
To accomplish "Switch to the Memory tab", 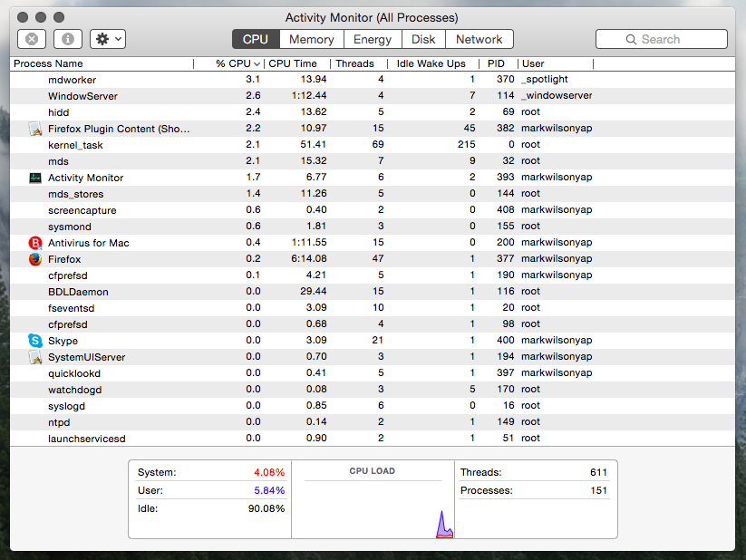I will [311, 39].
